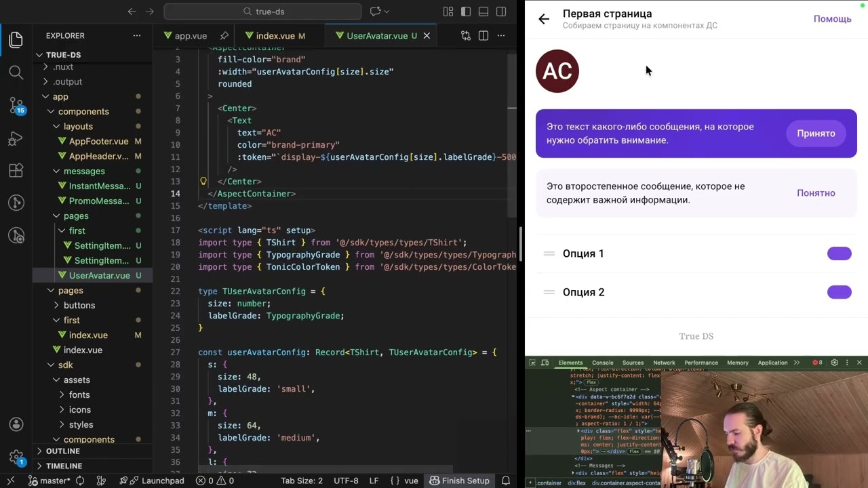
Task: Go back with the navigation arrow
Action: pyautogui.click(x=132, y=12)
